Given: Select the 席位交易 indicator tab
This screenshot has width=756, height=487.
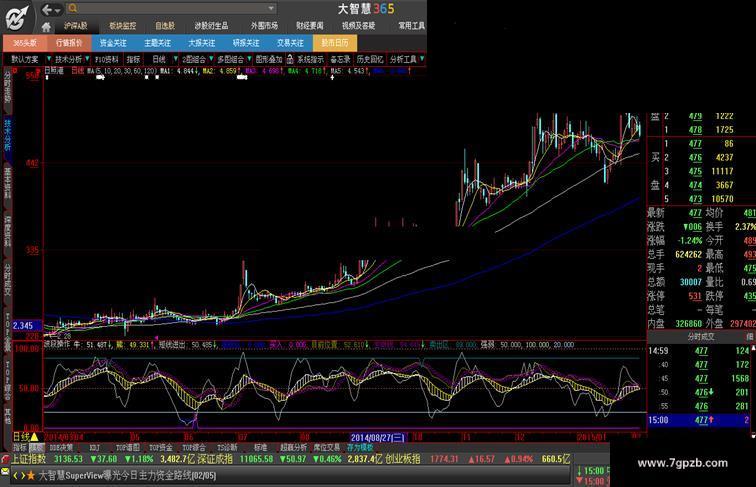Looking at the screenshot, I should (x=327, y=448).
